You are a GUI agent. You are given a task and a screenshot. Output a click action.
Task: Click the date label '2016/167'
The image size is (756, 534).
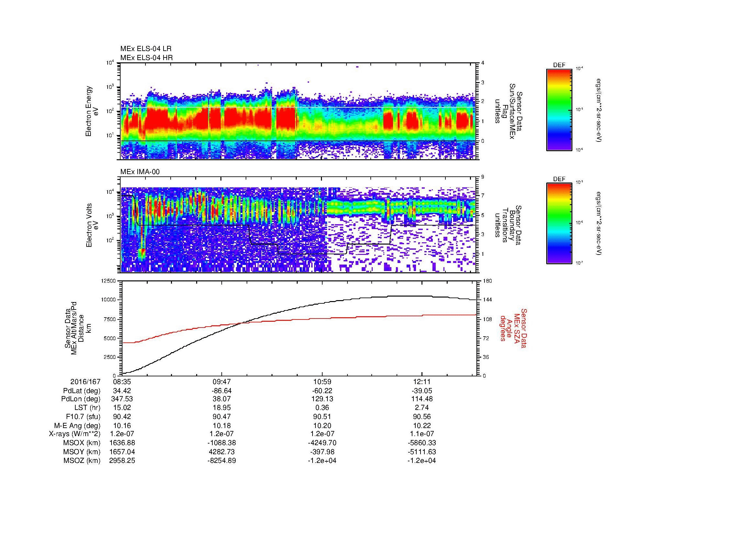[85, 382]
